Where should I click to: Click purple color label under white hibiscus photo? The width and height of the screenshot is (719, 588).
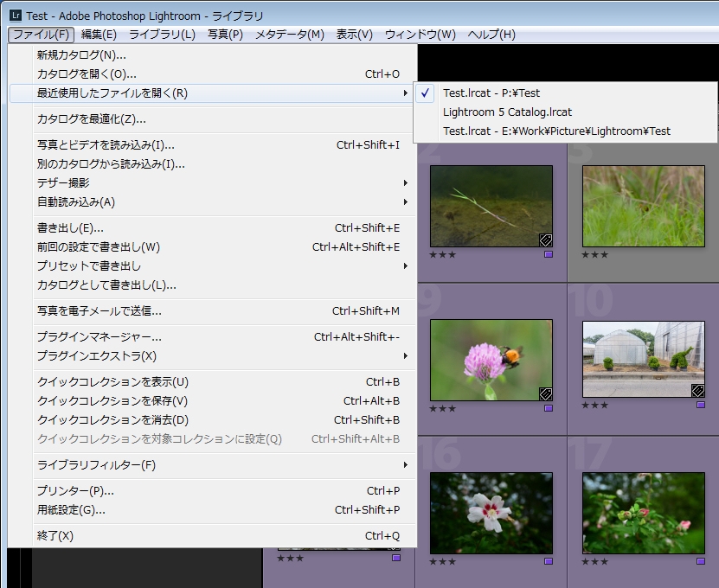549,561
